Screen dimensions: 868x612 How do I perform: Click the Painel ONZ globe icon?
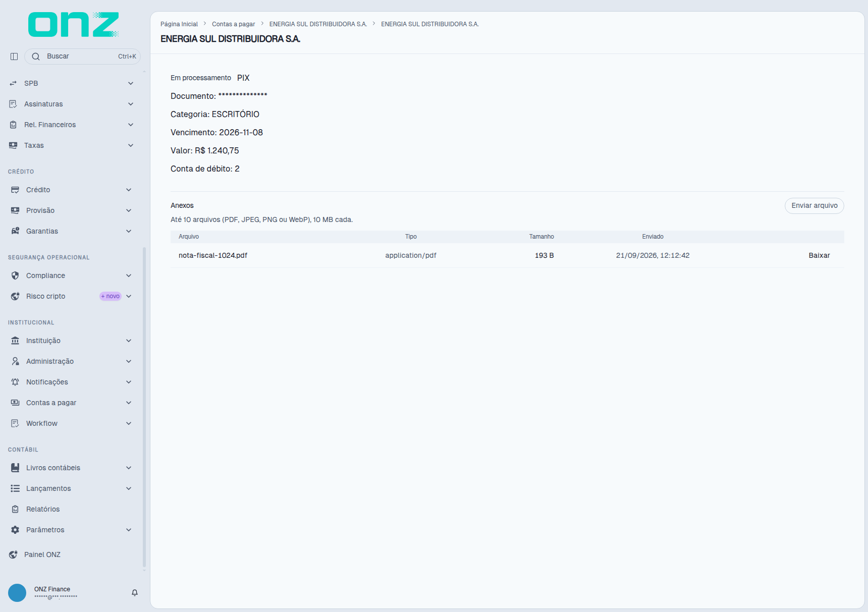click(x=13, y=554)
